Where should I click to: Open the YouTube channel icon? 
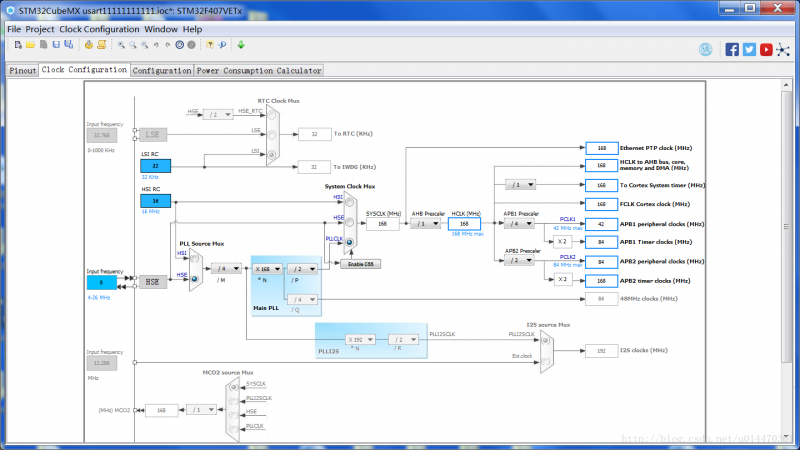(x=766, y=49)
